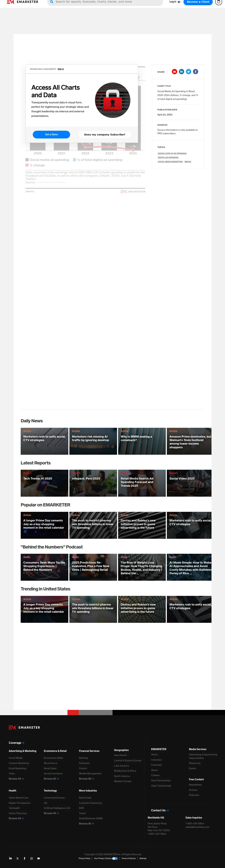Screen dimensions: 225x868
Task: Click Sitemap footer link
Action: tap(143, 858)
